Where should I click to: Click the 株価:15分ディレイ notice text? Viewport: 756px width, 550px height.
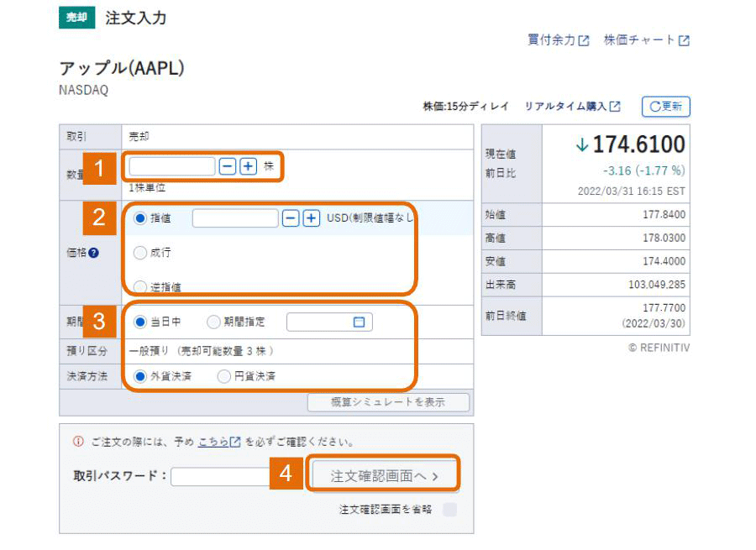click(465, 107)
